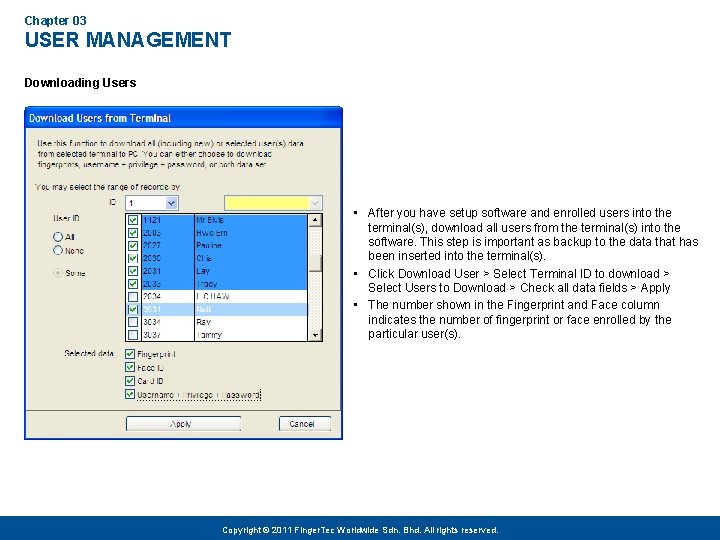
Task: Select the Pauline name cell
Action: coord(251,246)
